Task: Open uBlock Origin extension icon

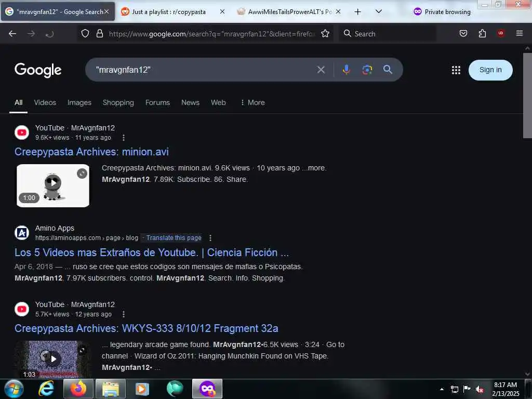Action: click(500, 33)
